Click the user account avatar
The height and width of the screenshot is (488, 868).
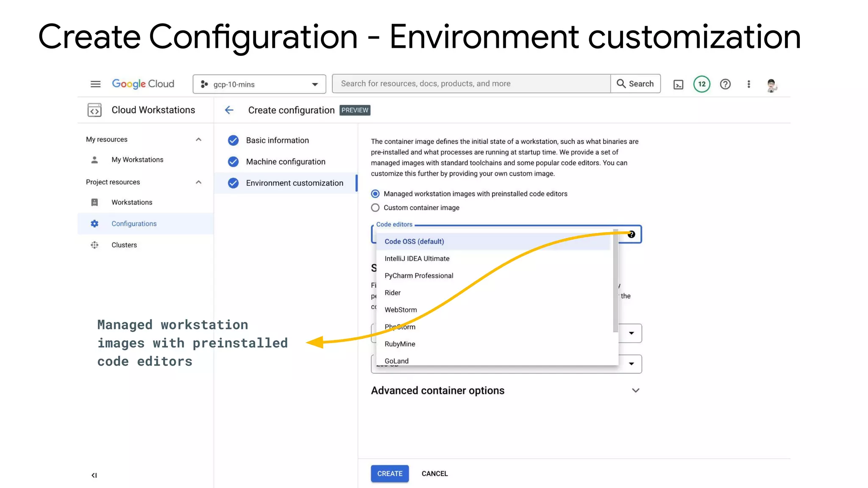pos(771,84)
